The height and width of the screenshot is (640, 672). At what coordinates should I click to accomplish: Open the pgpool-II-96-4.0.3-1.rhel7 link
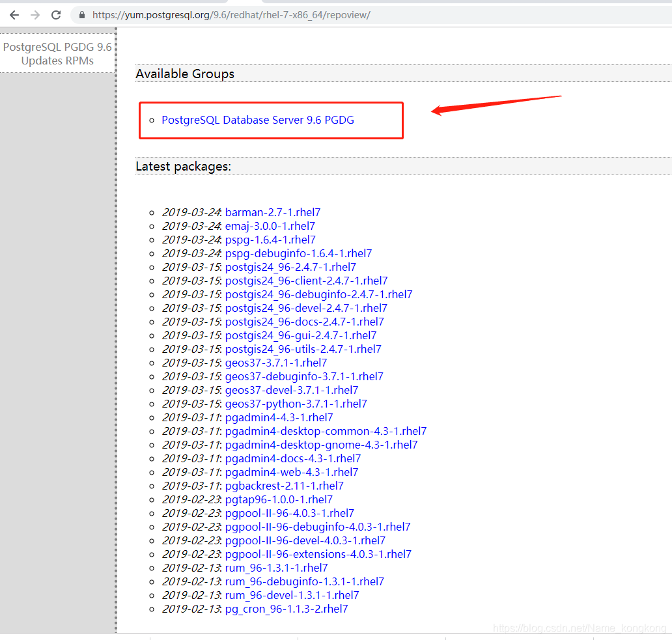point(289,513)
